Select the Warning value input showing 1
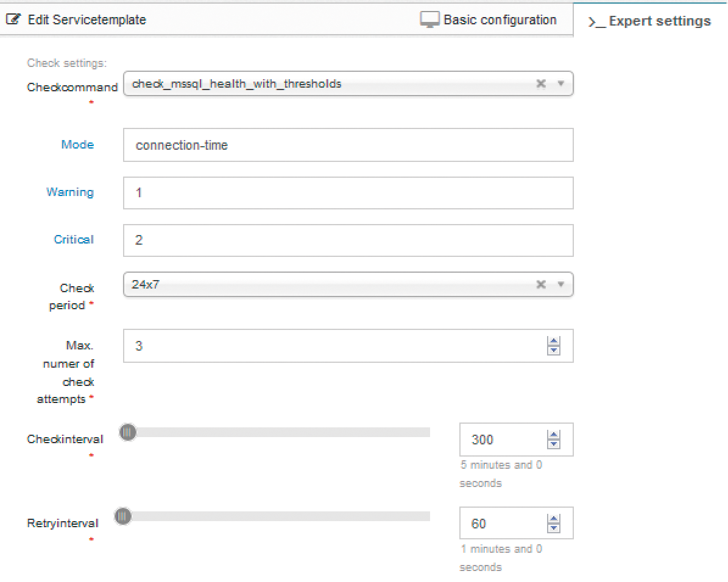Screen dimensions: 728x582 pyautogui.click(x=347, y=192)
